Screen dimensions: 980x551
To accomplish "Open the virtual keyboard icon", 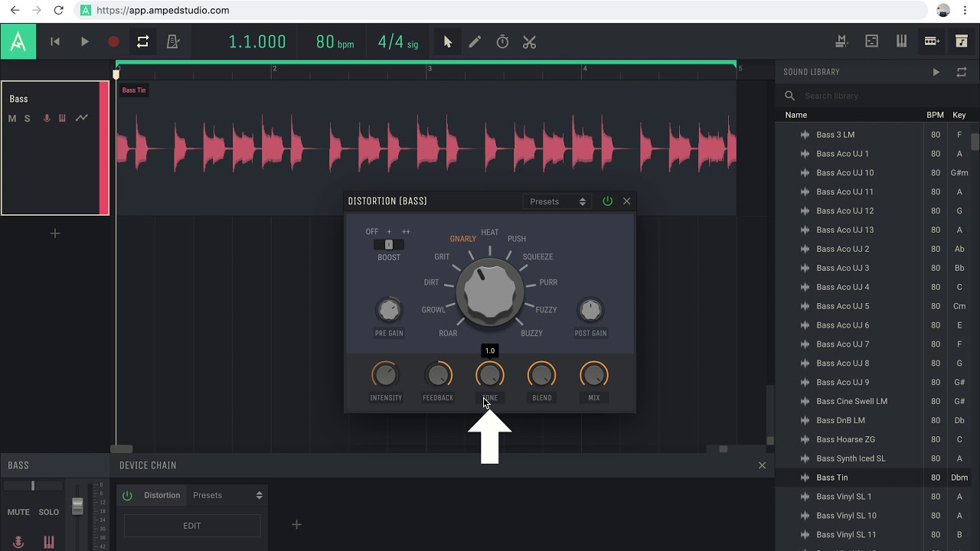I will point(901,41).
